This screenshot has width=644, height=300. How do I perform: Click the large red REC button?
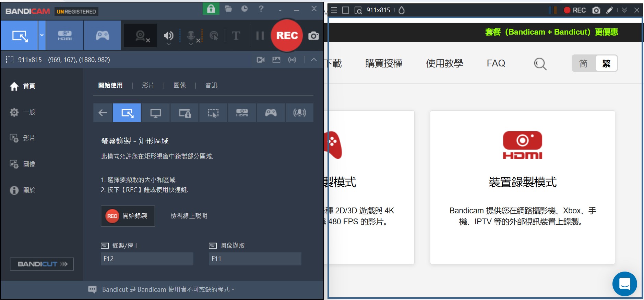287,35
